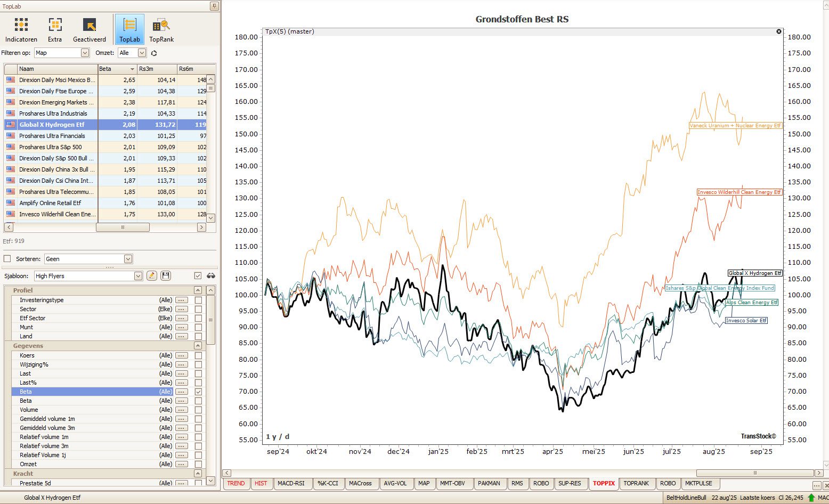
Task: Select the Invesco Wilderhill Clean Energy row
Action: pos(57,214)
